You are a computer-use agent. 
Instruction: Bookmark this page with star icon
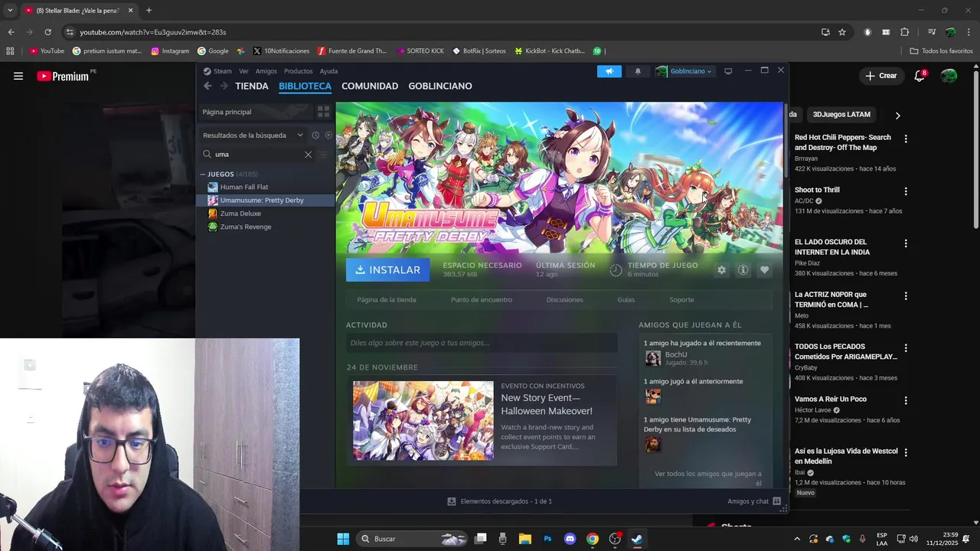[x=842, y=32]
